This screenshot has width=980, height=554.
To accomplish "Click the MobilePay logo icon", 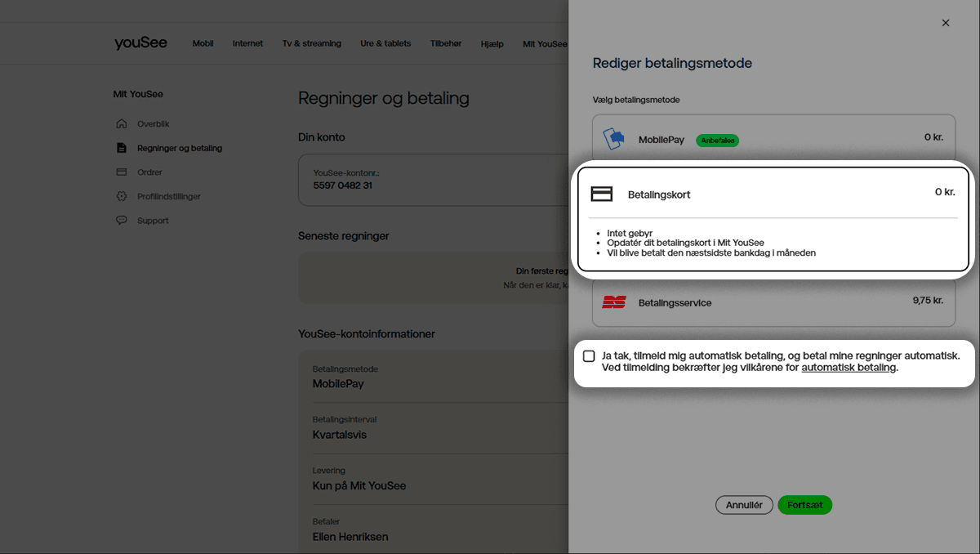I will click(613, 139).
